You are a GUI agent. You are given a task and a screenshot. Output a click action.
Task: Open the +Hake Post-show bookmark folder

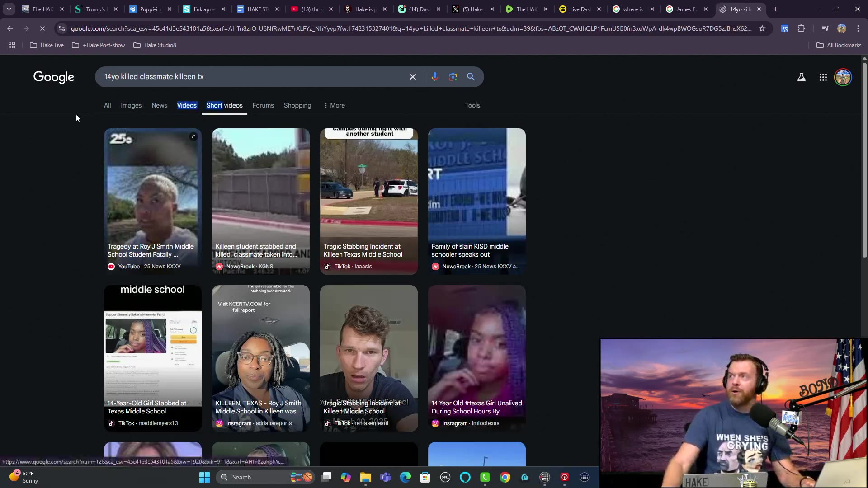point(99,45)
